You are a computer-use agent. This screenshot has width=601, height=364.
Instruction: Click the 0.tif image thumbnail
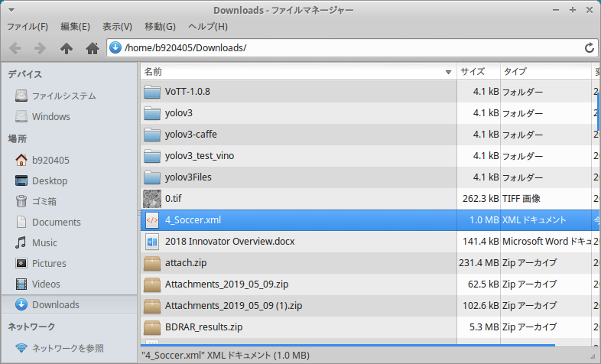[152, 199]
